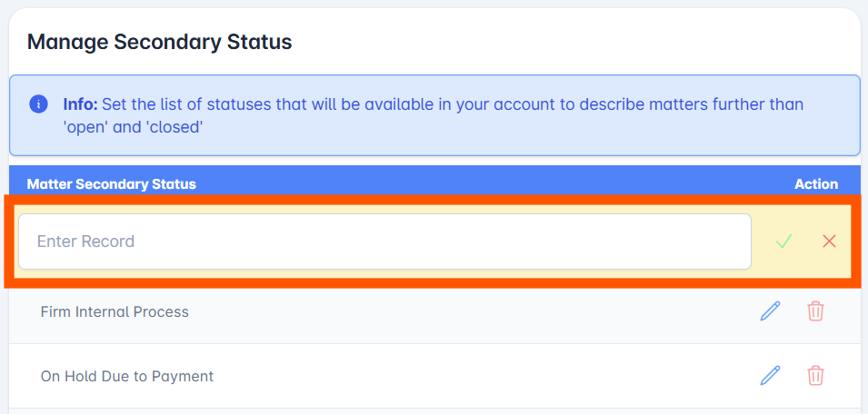The height and width of the screenshot is (414, 868).
Task: Confirm new record with green checkmark
Action: point(783,241)
